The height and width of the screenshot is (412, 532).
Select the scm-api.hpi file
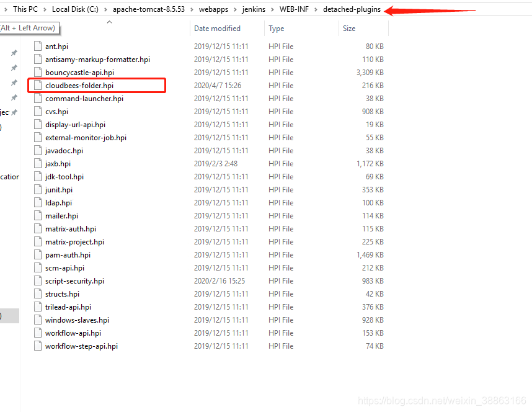pos(65,267)
